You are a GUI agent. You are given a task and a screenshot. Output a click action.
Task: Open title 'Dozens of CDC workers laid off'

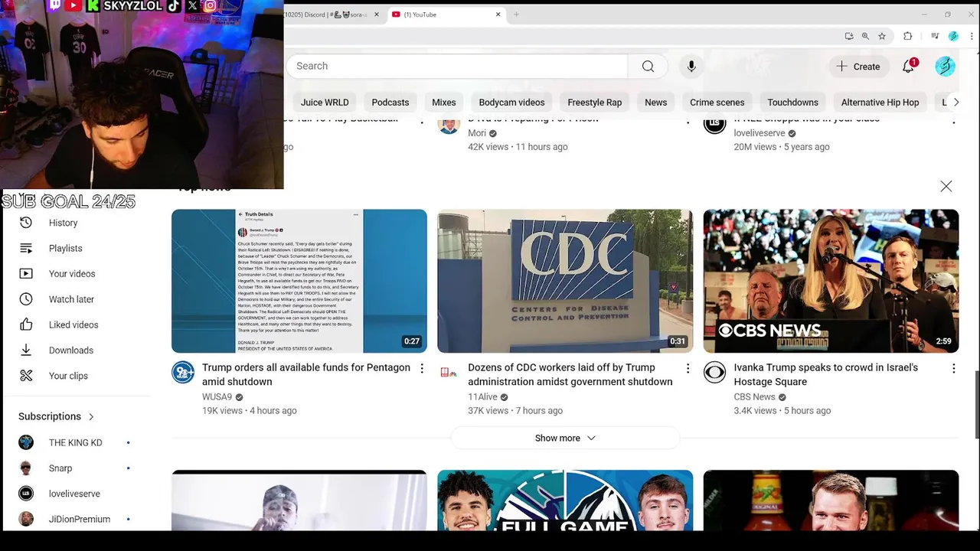tap(570, 374)
